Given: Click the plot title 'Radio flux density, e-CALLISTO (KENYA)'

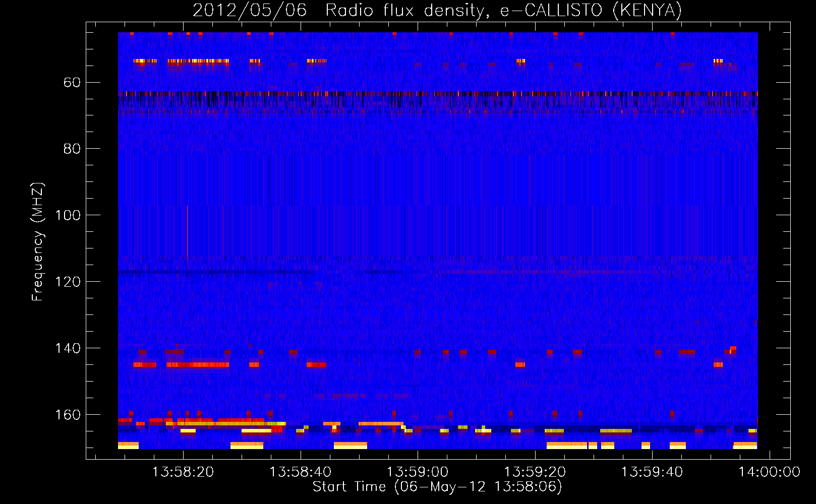Looking at the screenshot, I should (x=503, y=11).
